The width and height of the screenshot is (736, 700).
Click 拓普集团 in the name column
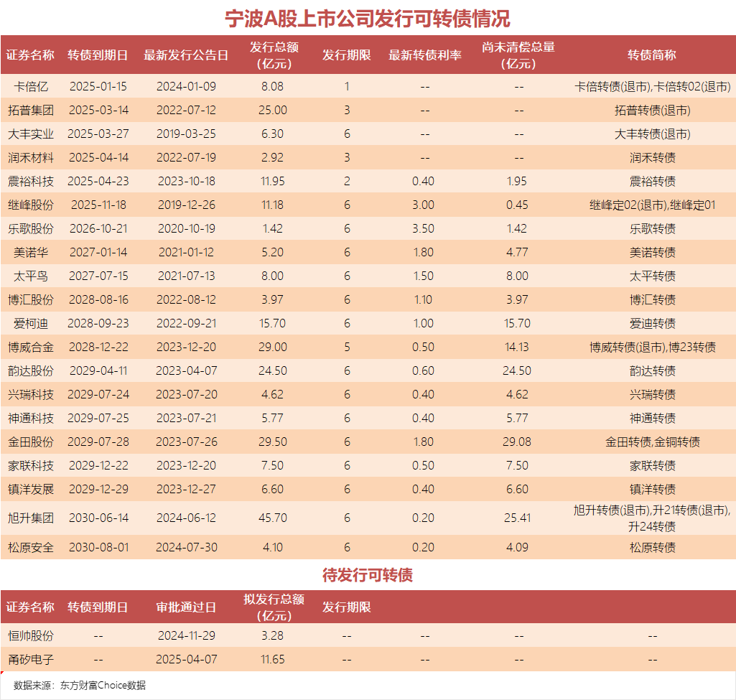click(30, 111)
